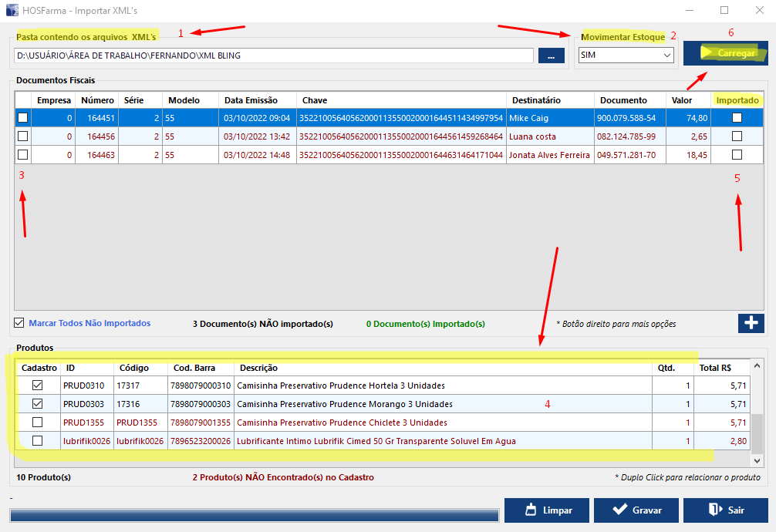Click the blue plus icon button
Image resolution: width=776 pixels, height=532 pixels.
tap(751, 323)
